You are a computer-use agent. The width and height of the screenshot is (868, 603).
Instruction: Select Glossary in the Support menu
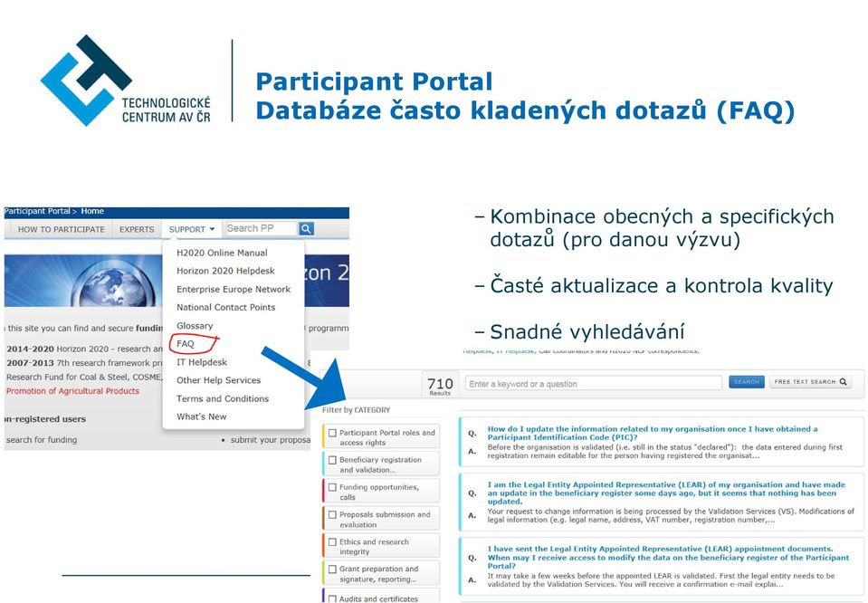tap(195, 326)
